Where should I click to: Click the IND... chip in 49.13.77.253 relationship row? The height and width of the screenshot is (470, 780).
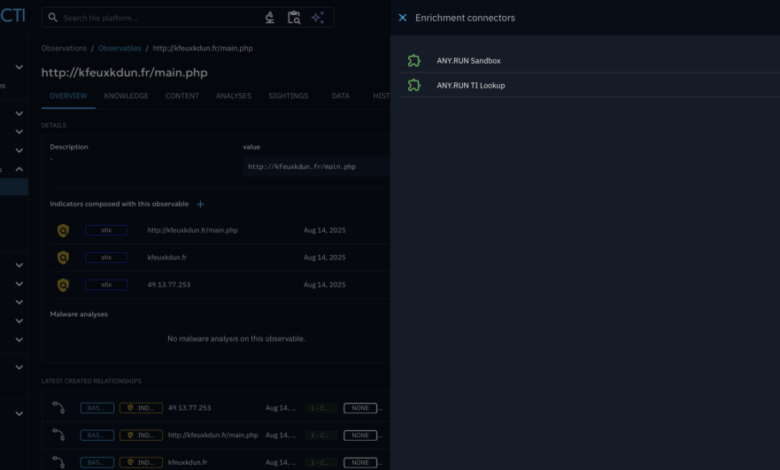[x=141, y=408]
